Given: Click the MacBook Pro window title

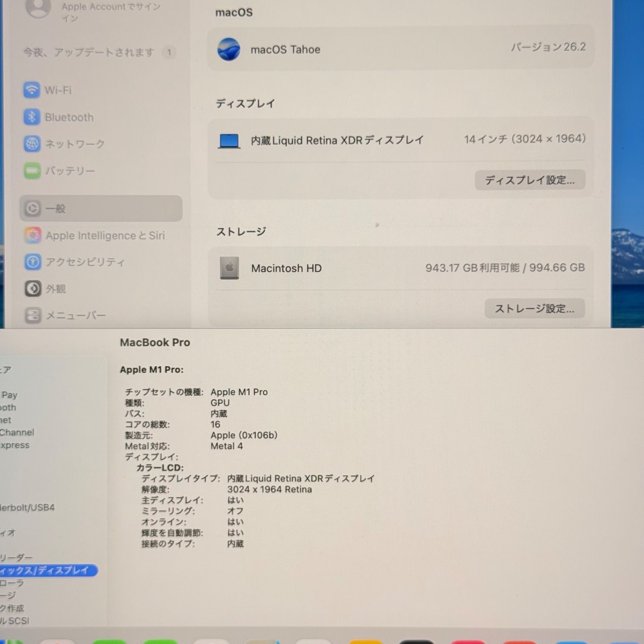Looking at the screenshot, I should pos(155,343).
